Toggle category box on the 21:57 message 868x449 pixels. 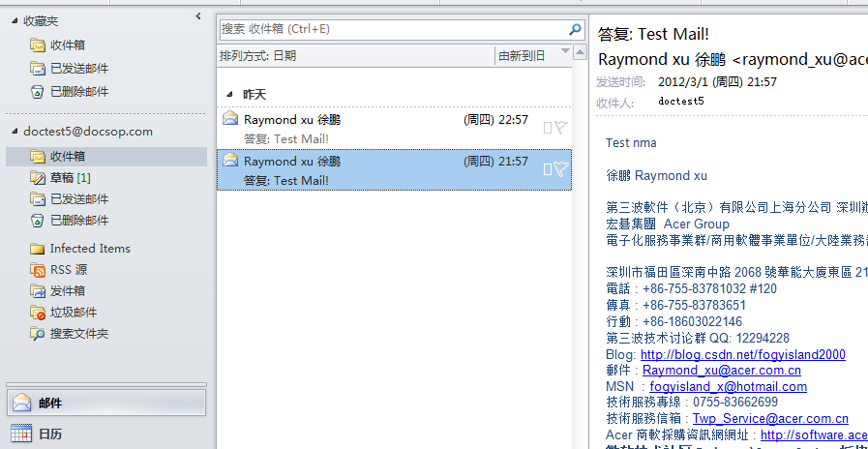(548, 169)
